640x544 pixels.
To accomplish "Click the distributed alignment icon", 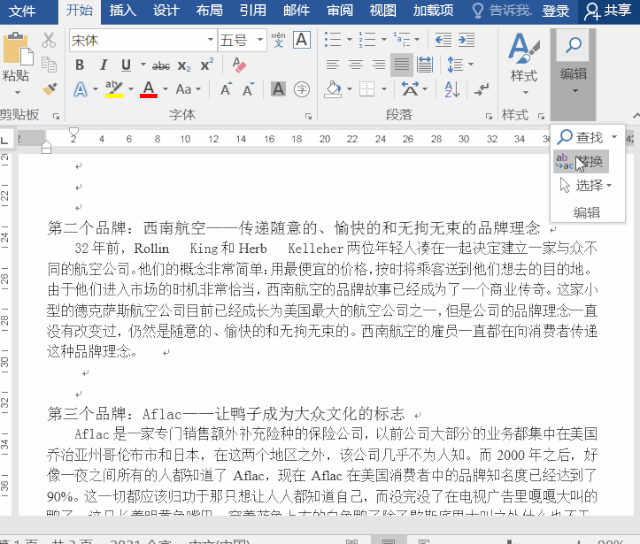I will click(425, 64).
